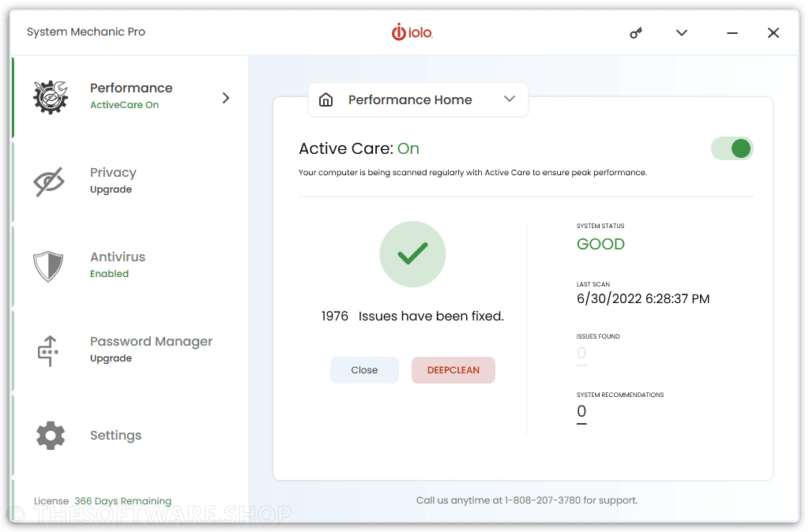Click the Upgrade label under Password Manager
809x532 pixels.
111,358
